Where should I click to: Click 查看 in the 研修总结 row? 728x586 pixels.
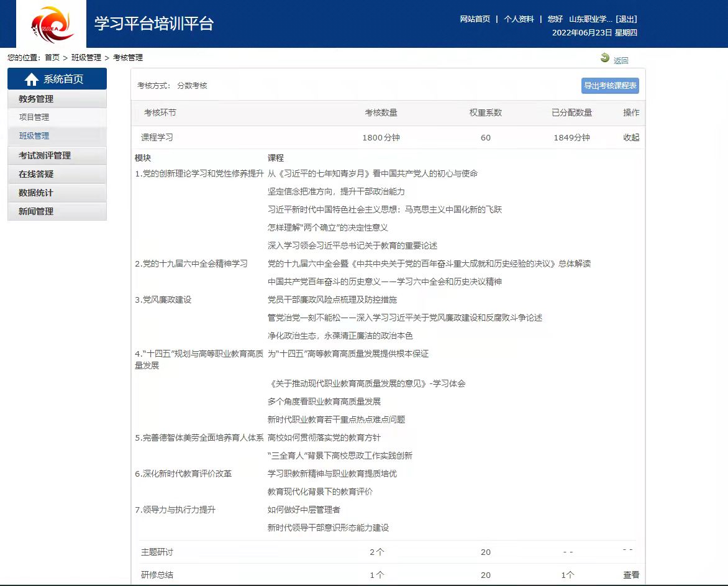pos(631,575)
